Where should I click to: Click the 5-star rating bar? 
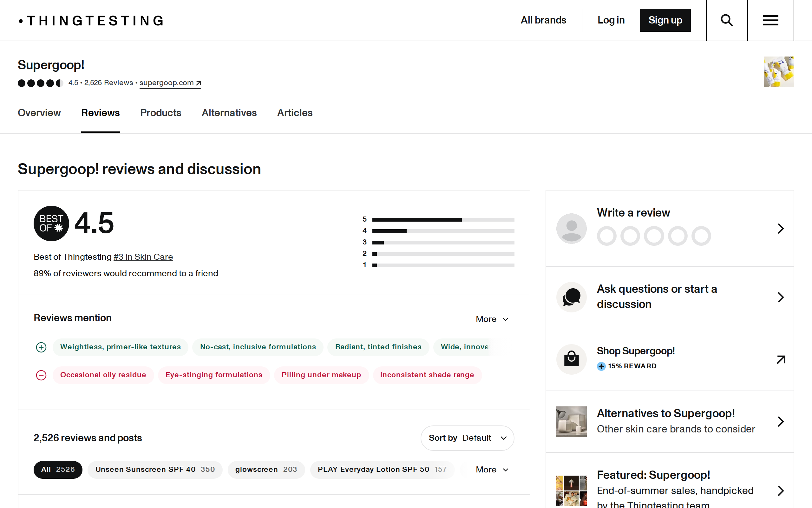tap(443, 220)
